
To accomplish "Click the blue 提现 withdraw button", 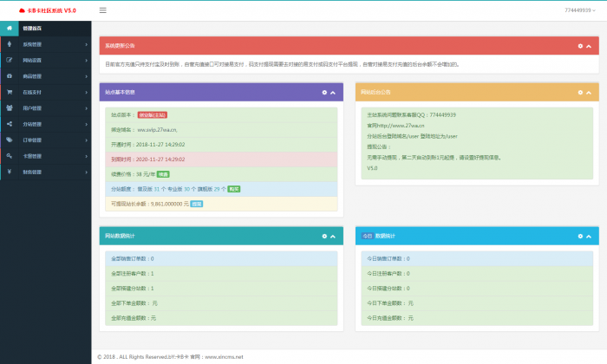I will pos(197,204).
